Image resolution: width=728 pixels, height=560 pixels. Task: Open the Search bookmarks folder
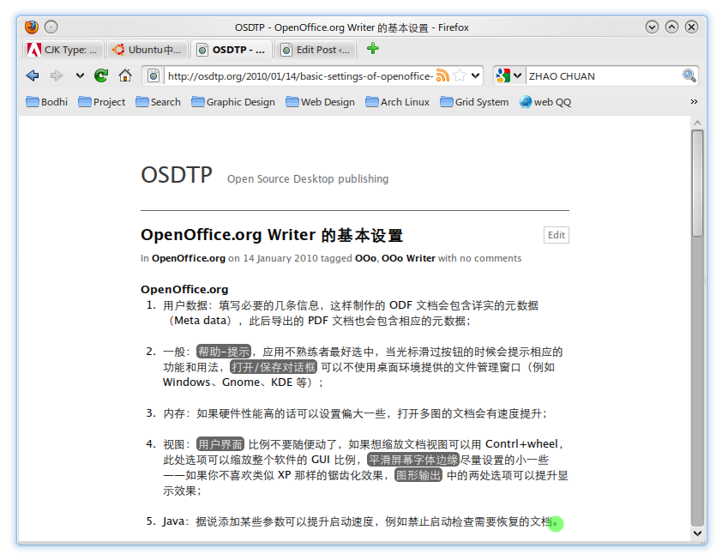tap(159, 102)
